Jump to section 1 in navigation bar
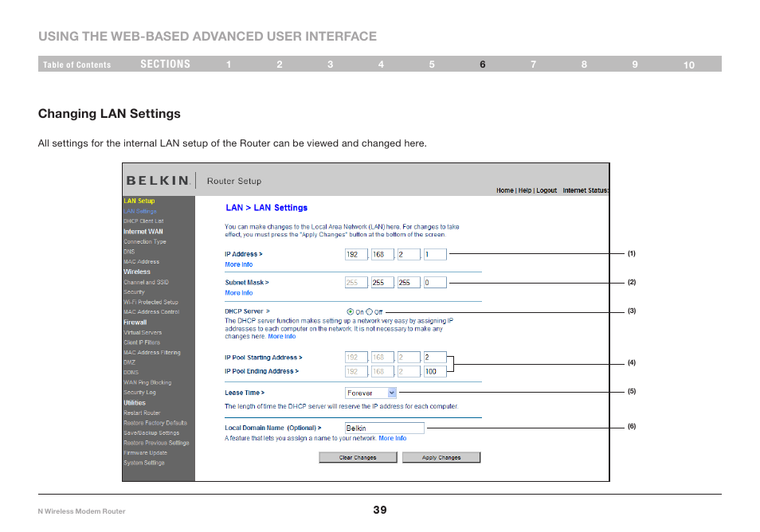Screen dimensions: 760x532 (229, 64)
